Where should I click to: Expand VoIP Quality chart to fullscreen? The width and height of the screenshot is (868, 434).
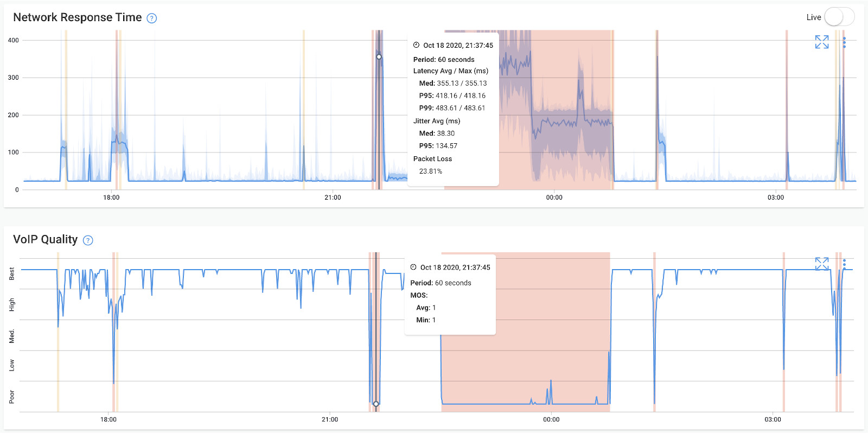pyautogui.click(x=821, y=264)
